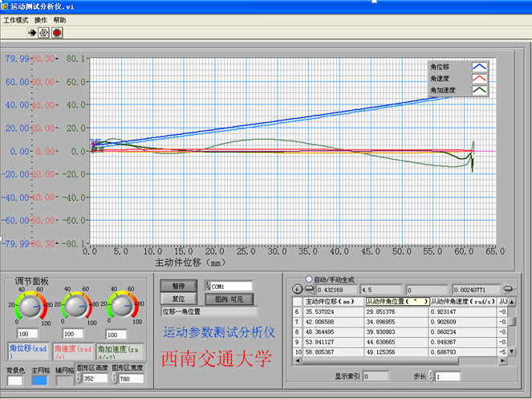
Task: Click the left cursor-arrow beside 0.432169 field
Action: coord(309,289)
